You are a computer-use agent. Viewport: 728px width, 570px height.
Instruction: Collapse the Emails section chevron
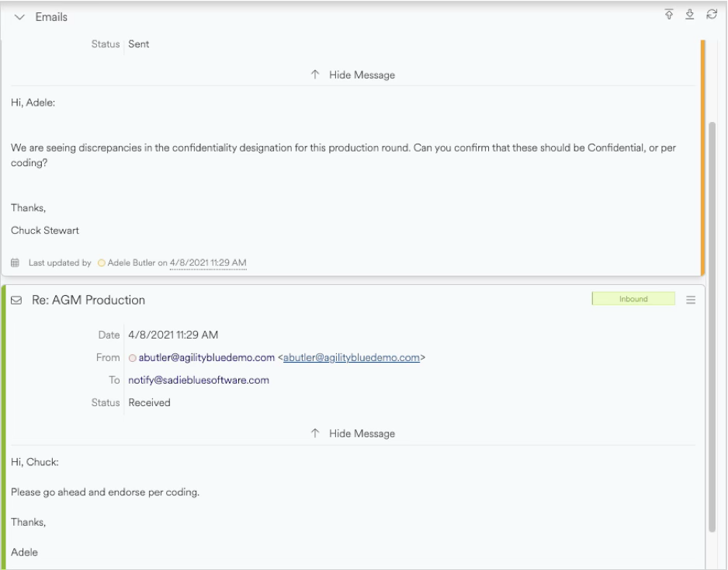pos(19,17)
